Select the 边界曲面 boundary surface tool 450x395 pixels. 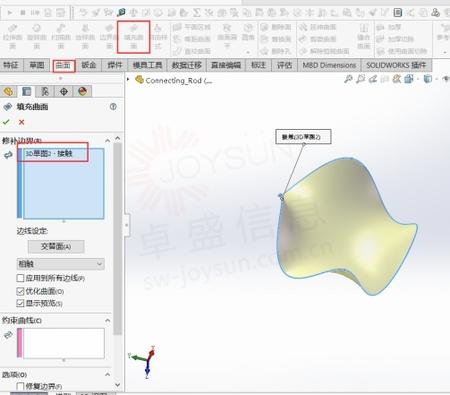pyautogui.click(x=109, y=36)
